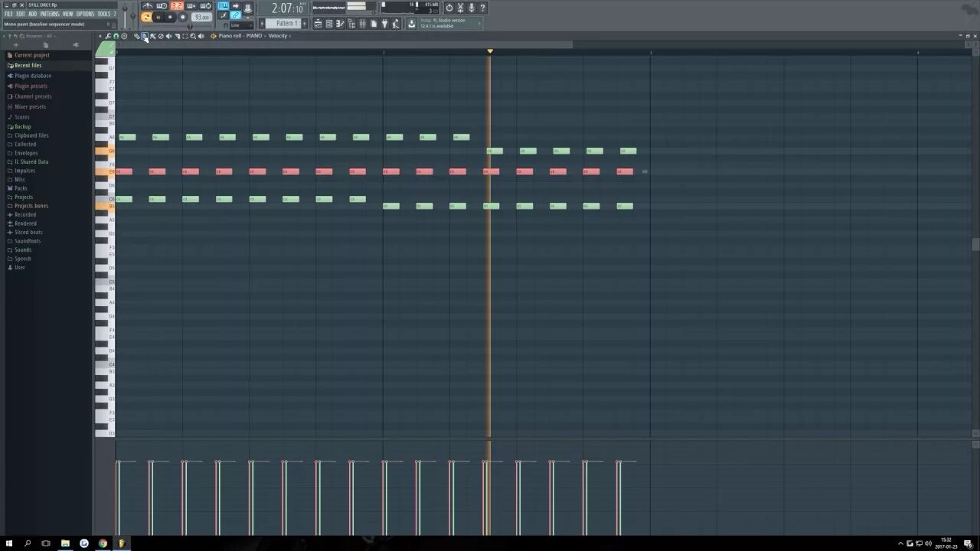The height and width of the screenshot is (551, 980).
Task: Toggle the 3.2.1 countdown before recording
Action: pos(176,6)
